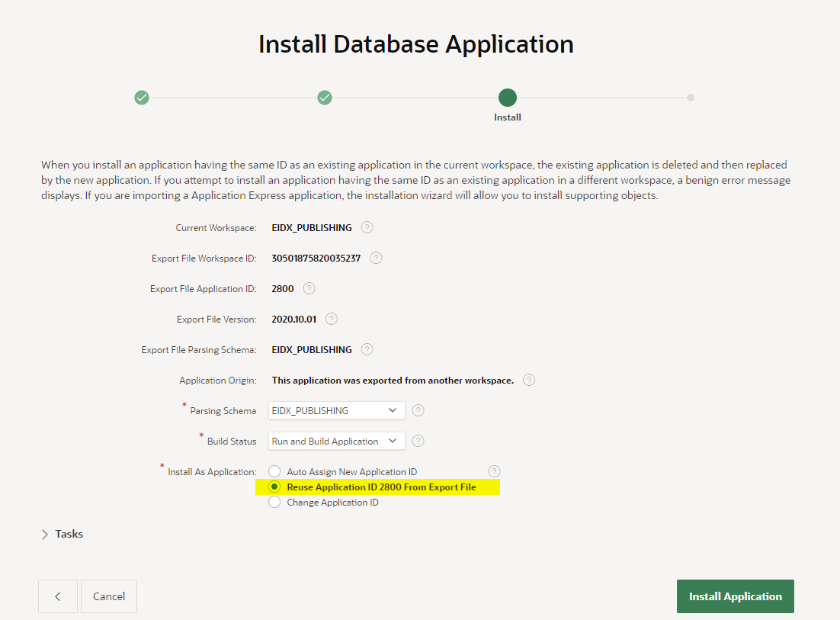This screenshot has width=840, height=620.
Task: Select Change Application ID radio button
Action: tap(274, 503)
